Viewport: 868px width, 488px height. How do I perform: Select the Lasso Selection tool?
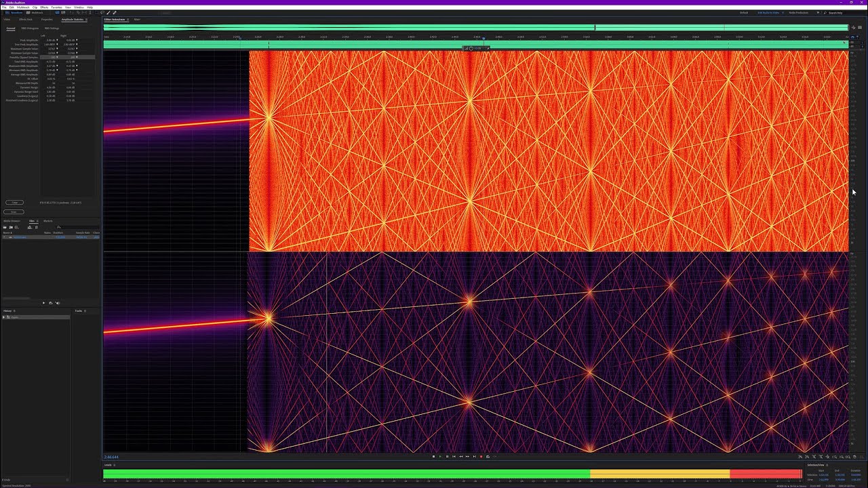pyautogui.click(x=102, y=12)
